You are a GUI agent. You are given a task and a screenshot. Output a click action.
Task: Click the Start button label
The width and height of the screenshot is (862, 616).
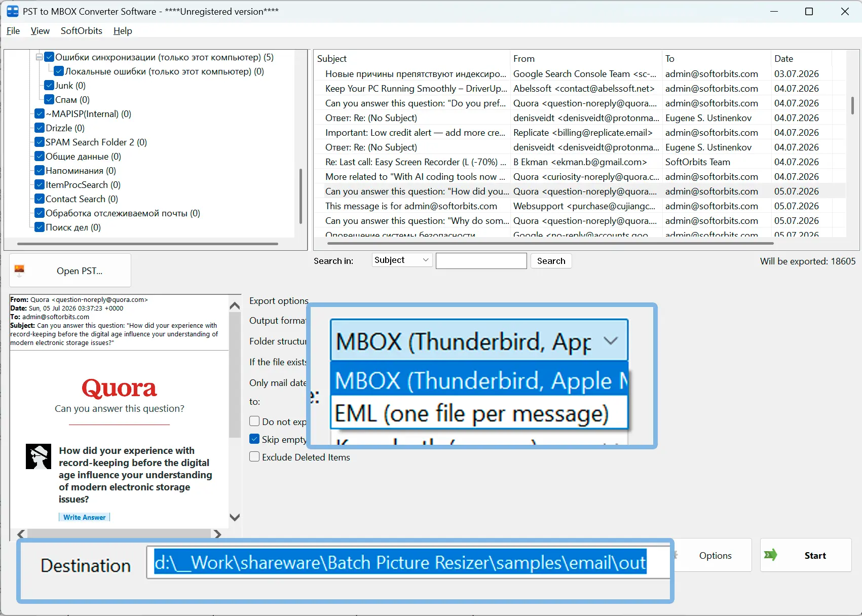pyautogui.click(x=815, y=556)
